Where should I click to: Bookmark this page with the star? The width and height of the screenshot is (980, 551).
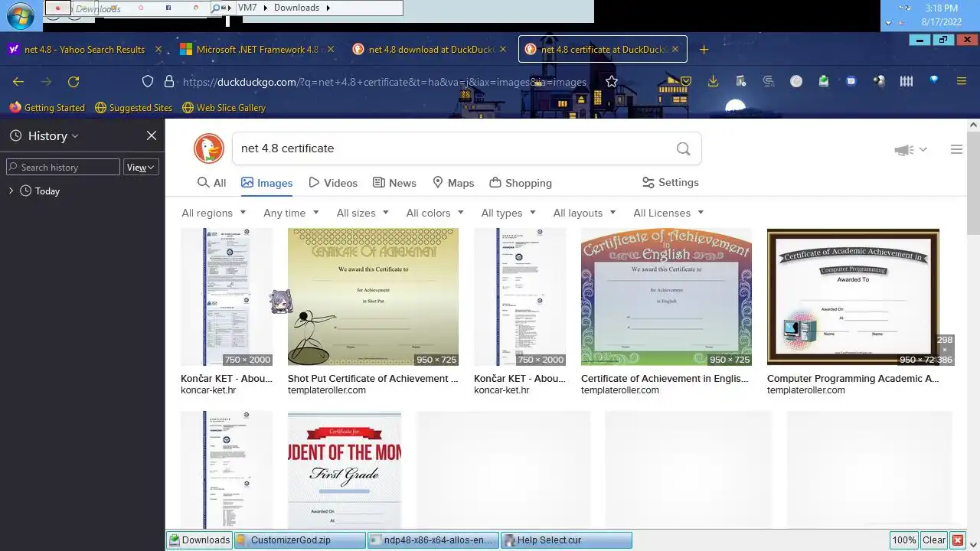611,82
